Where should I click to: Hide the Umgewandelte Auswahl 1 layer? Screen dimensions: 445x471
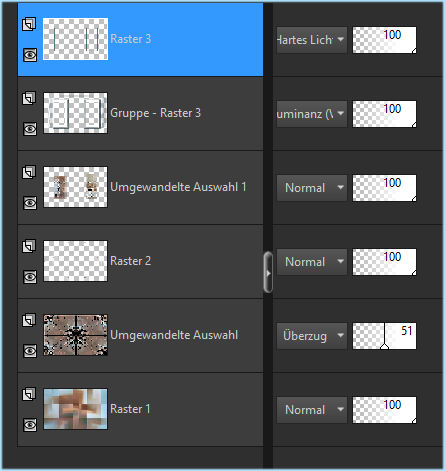click(x=30, y=203)
